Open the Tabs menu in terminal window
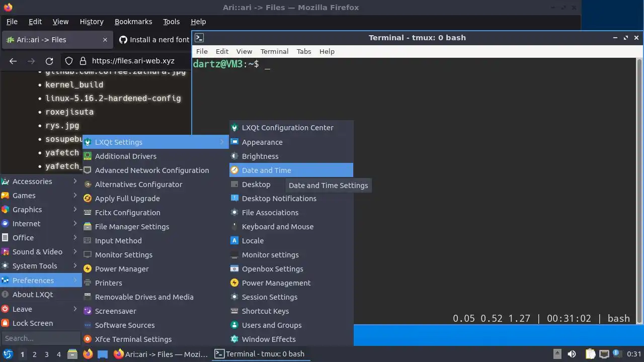 coord(304,51)
